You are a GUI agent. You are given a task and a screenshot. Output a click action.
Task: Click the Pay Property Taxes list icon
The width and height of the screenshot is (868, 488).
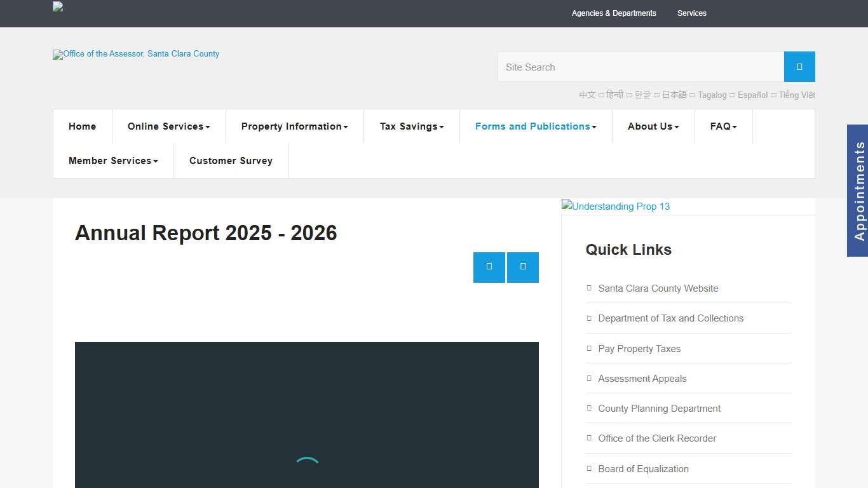[589, 348]
